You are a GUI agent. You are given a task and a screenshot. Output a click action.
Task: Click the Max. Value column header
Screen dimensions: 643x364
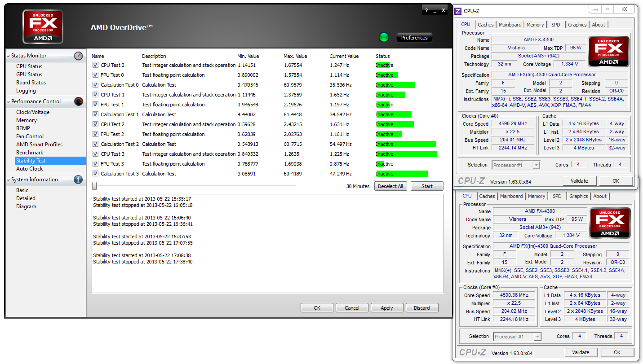click(295, 56)
